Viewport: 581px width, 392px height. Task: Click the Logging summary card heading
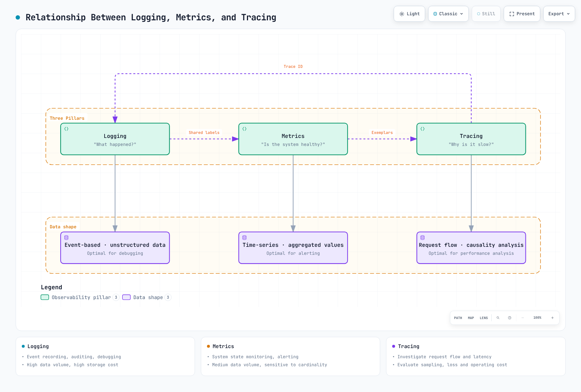click(x=38, y=346)
